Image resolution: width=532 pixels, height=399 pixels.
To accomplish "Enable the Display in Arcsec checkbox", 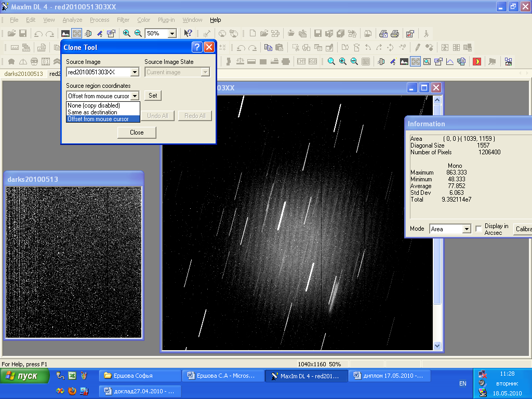I will tap(479, 229).
